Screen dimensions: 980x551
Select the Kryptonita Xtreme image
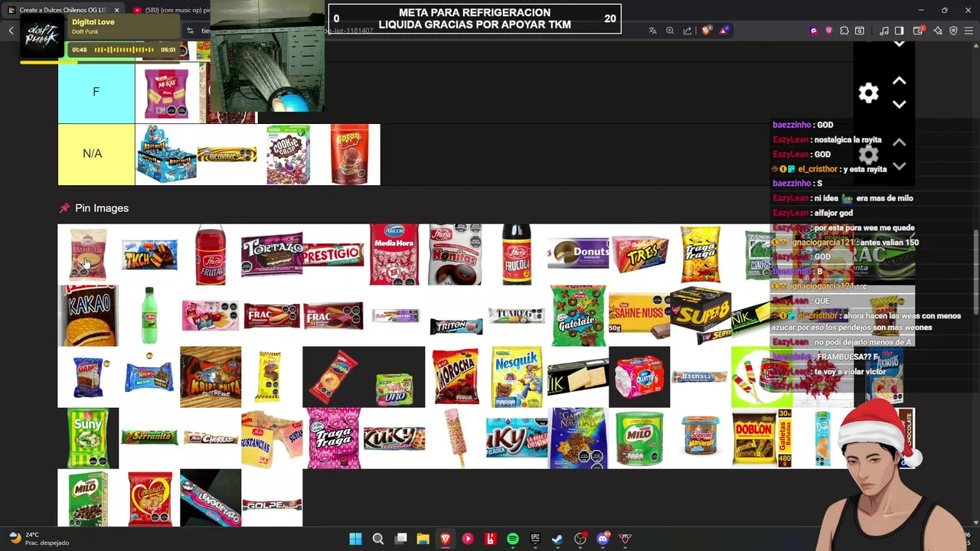click(x=211, y=377)
